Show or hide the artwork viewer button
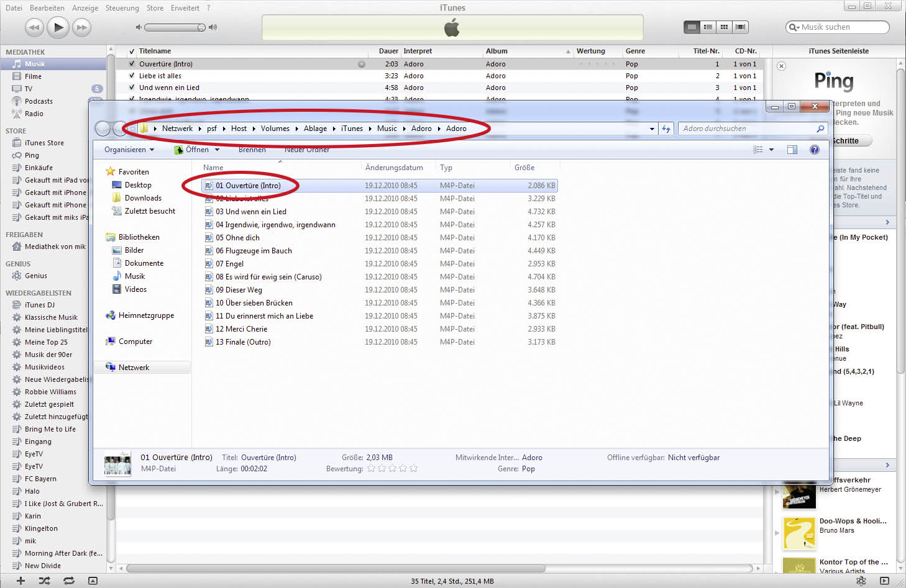Viewport: 906px width, 588px height. click(93, 581)
